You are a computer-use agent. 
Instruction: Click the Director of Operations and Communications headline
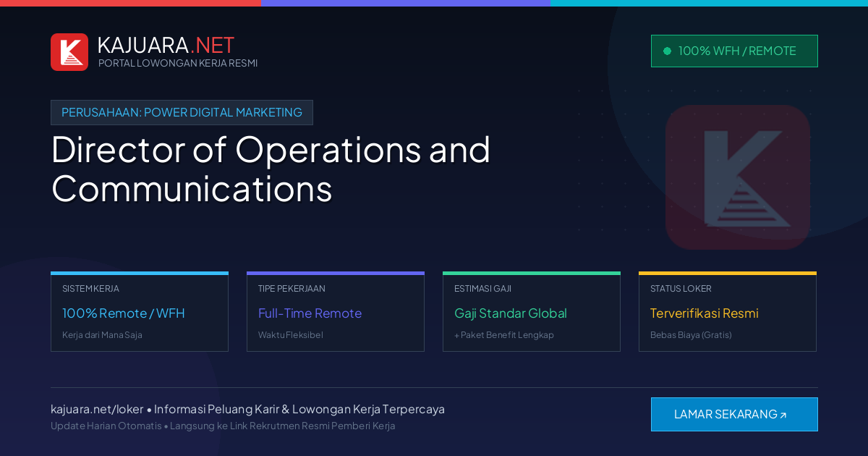click(271, 169)
